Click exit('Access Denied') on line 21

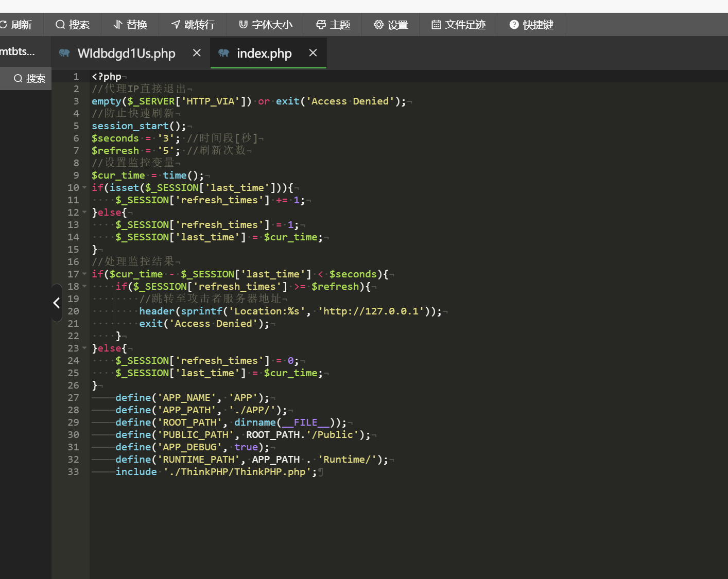point(204,323)
